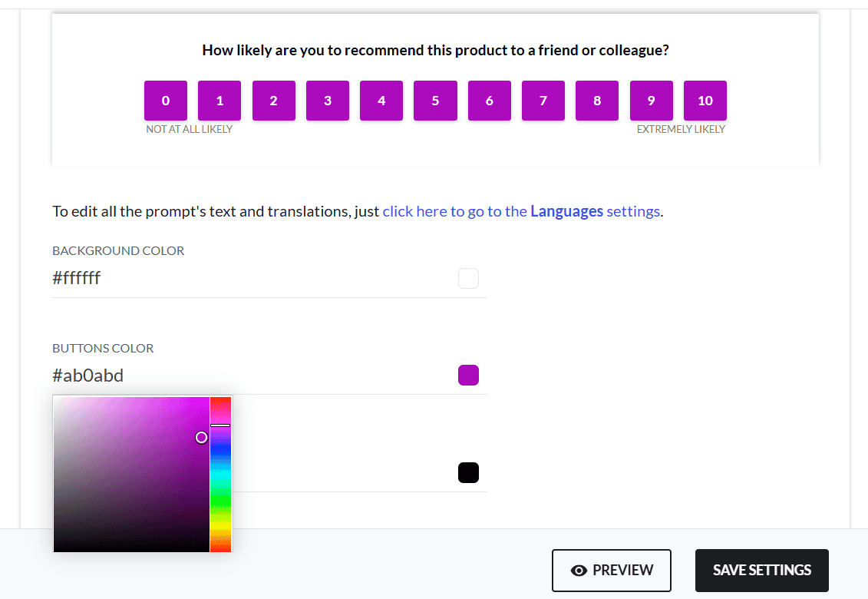Open the Languages settings link
The image size is (868, 599).
pos(521,211)
